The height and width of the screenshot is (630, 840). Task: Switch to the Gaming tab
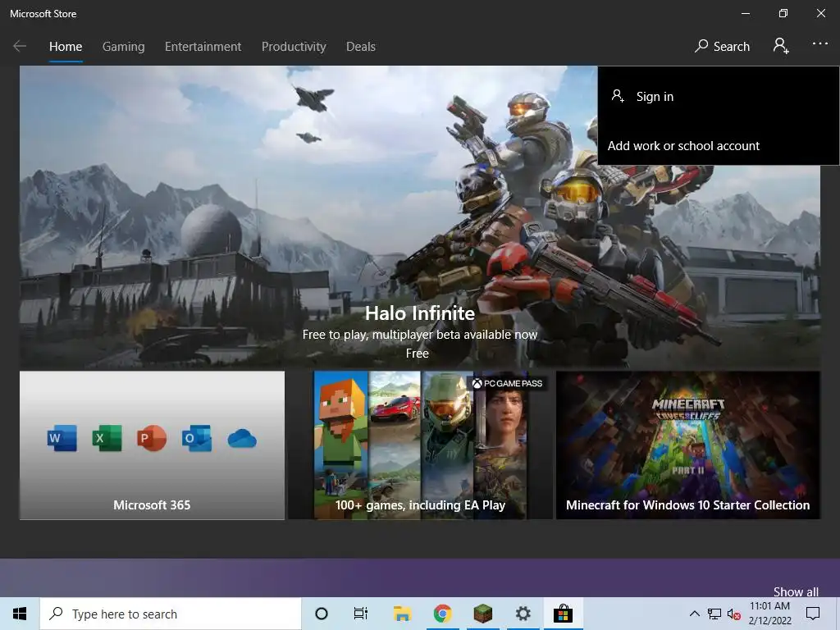coord(123,47)
